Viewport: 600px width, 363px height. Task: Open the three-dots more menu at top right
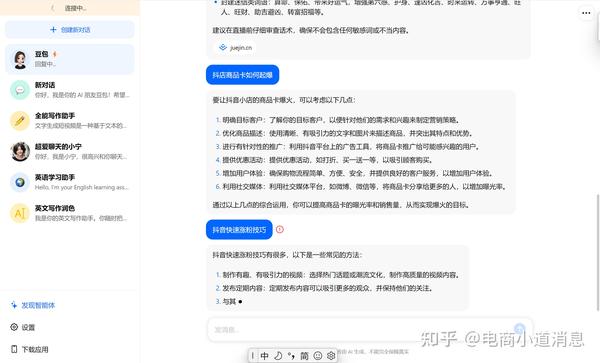586,13
